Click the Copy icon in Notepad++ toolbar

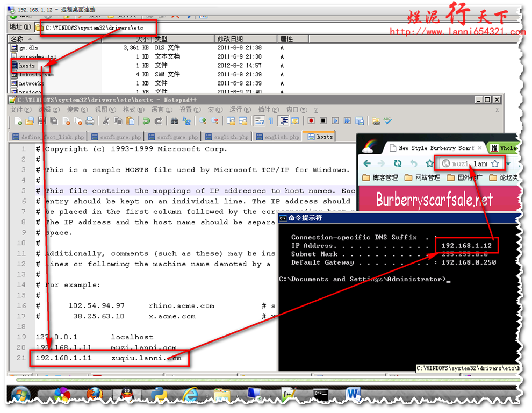pyautogui.click(x=118, y=121)
